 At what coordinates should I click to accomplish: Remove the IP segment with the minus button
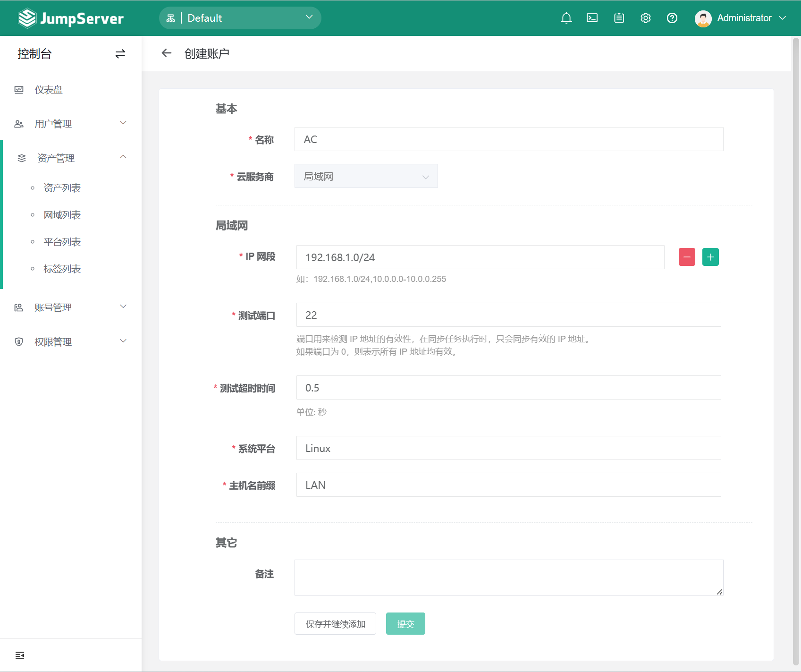(687, 257)
